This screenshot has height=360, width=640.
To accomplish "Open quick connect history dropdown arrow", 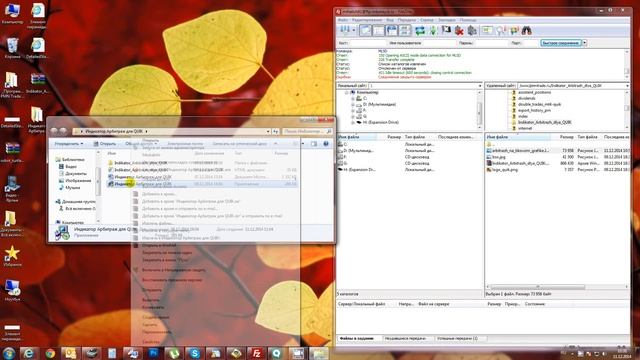I will click(584, 43).
